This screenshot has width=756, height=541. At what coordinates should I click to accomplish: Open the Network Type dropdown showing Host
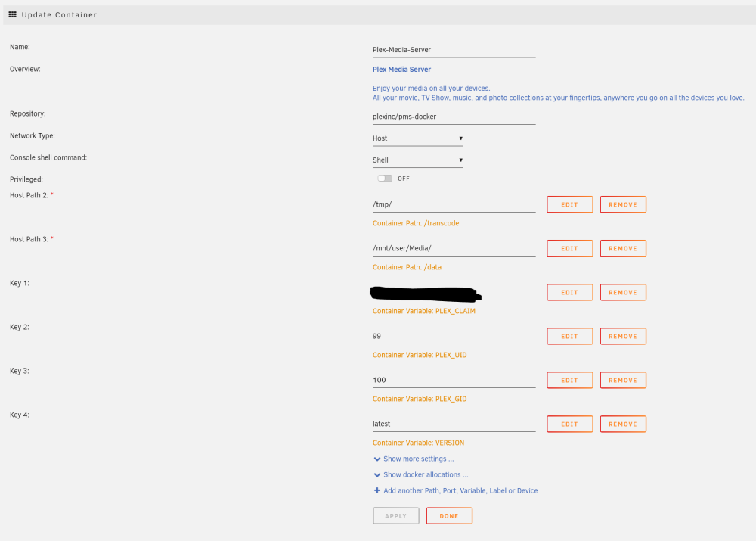(417, 138)
